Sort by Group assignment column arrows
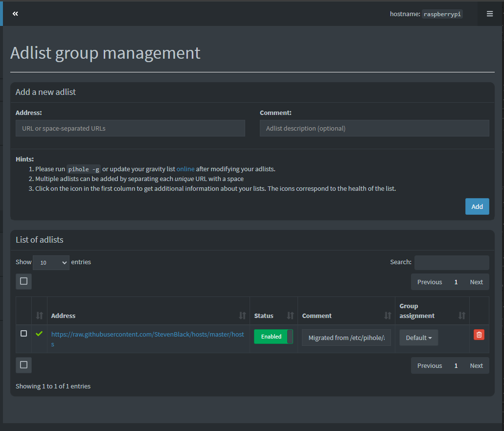This screenshot has width=504, height=431. coord(461,316)
